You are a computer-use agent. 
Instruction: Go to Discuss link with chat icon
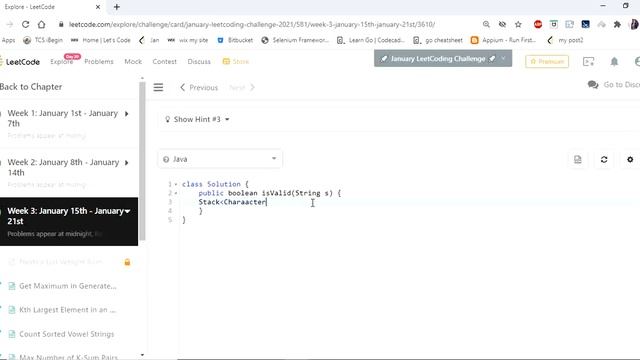pyautogui.click(x=613, y=84)
